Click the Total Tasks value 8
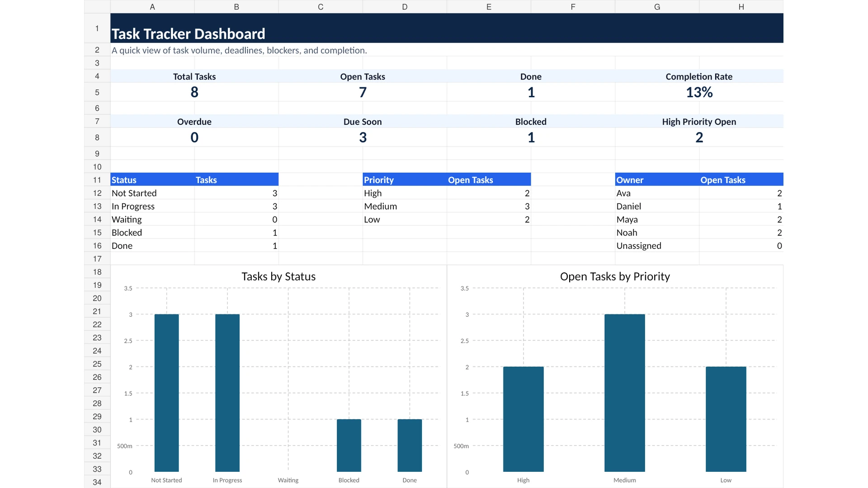This screenshot has width=868, height=488. click(194, 92)
